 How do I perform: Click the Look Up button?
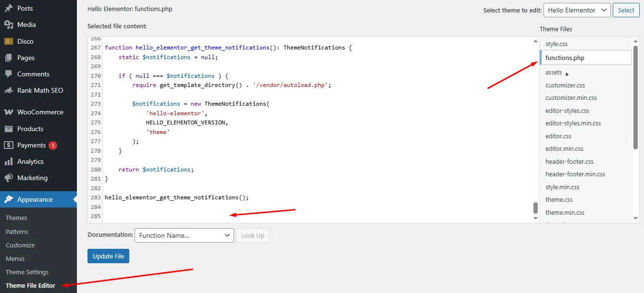point(253,235)
